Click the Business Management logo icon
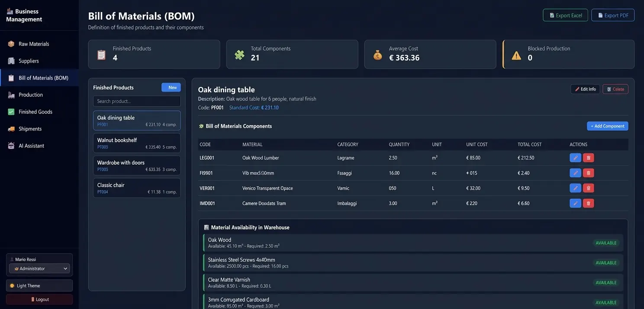This screenshot has width=644, height=309. click(10, 11)
